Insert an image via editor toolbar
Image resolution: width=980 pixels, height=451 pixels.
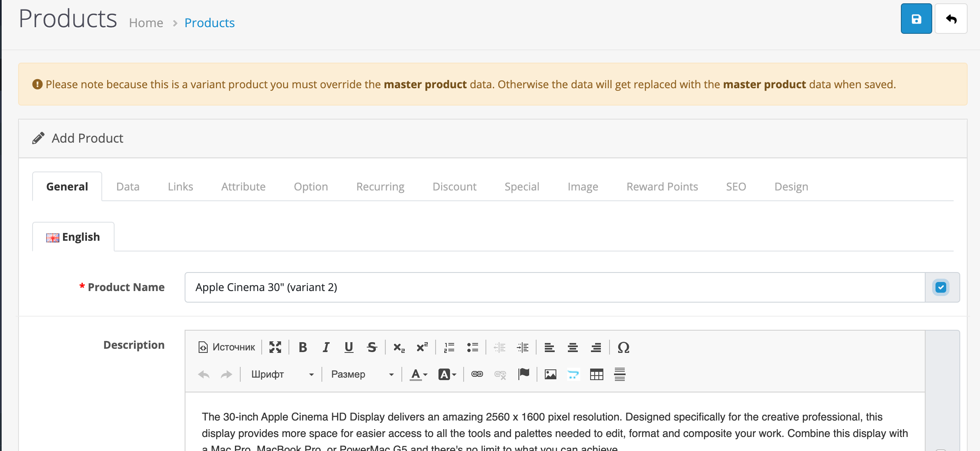pos(550,374)
